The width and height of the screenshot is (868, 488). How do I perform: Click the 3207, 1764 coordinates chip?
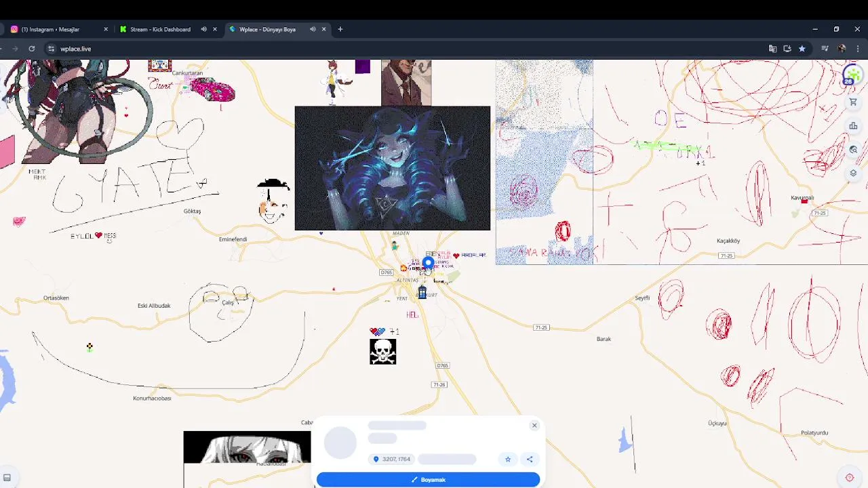[x=392, y=459]
